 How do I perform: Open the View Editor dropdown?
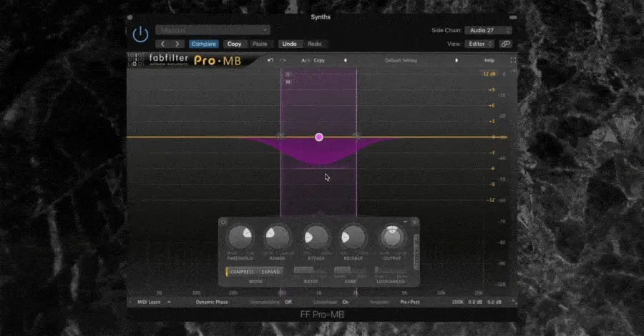tap(480, 44)
